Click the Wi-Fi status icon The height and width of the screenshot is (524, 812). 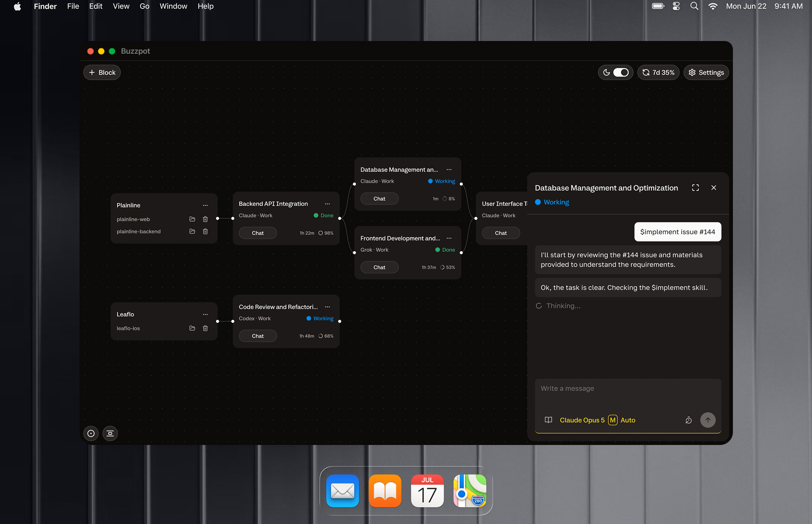[x=713, y=6]
